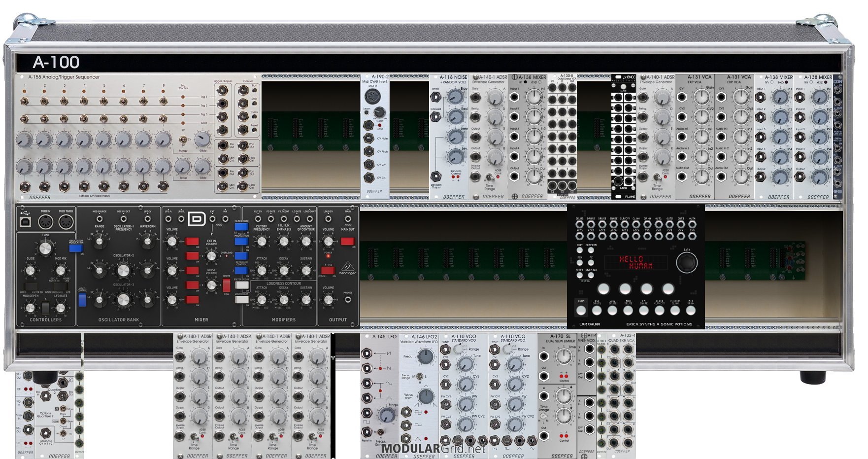Click the Reset jack on the A-155 sequencer

243,130
